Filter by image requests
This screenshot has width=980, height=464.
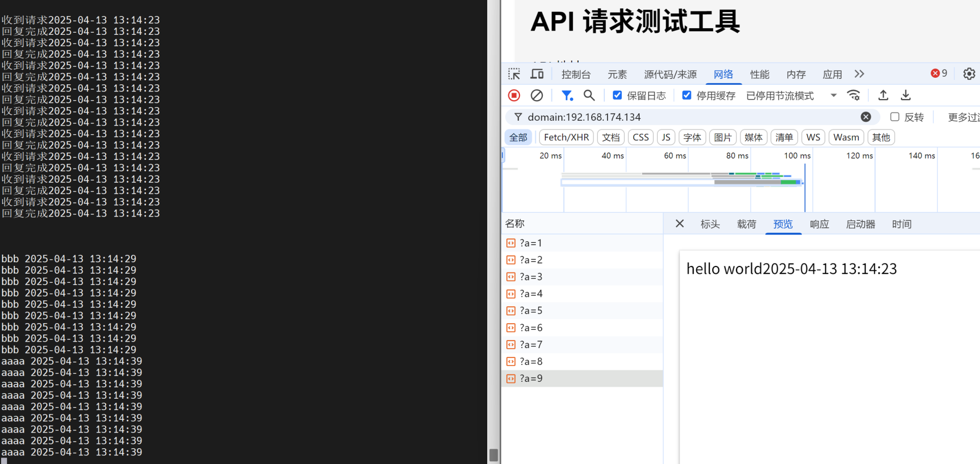point(723,138)
